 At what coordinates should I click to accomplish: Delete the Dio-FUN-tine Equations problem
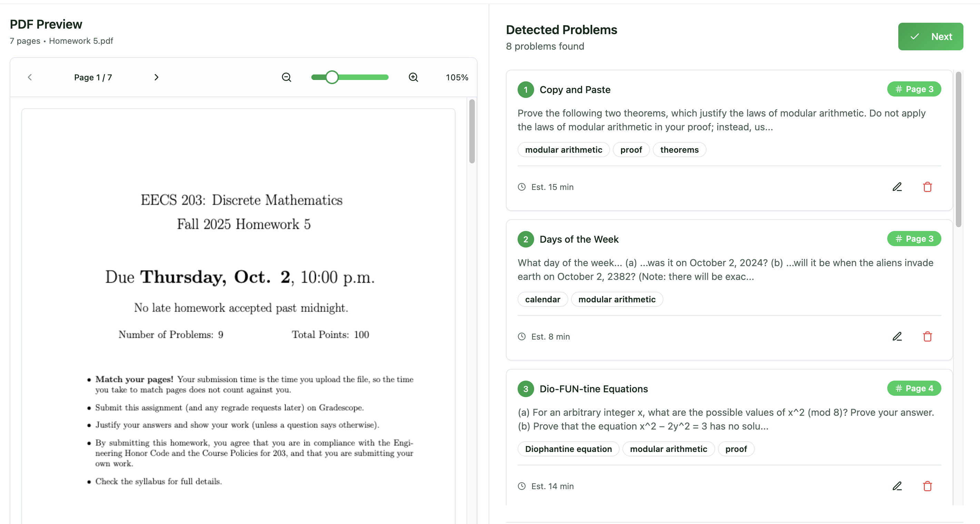[927, 486]
